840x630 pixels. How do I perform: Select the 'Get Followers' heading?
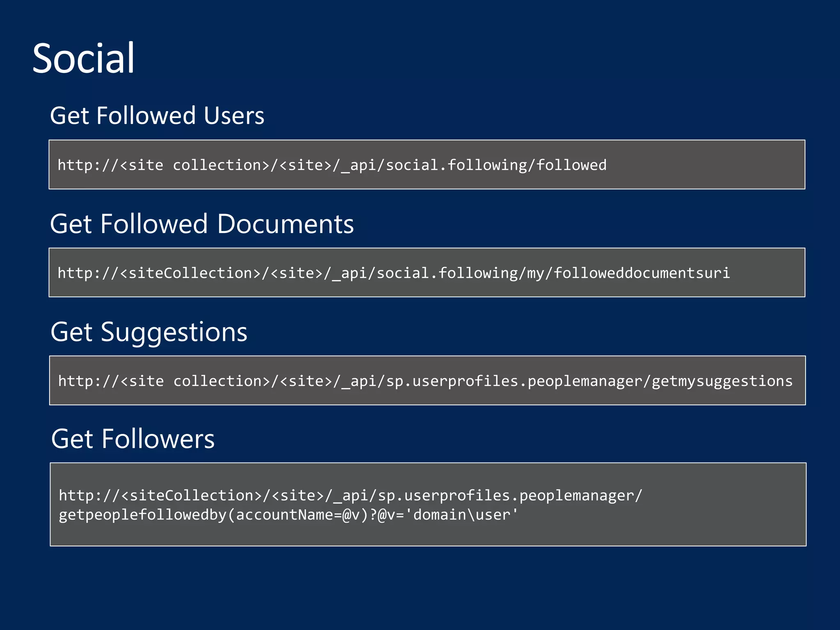133,439
